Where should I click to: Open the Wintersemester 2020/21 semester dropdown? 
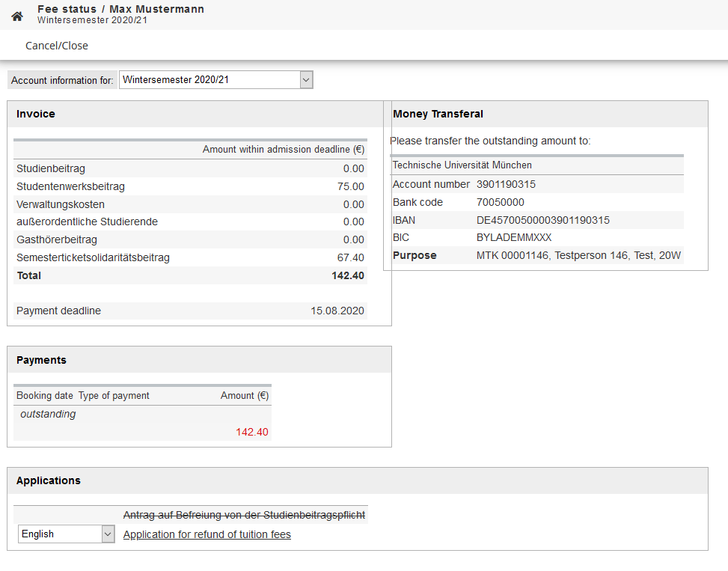click(x=215, y=80)
